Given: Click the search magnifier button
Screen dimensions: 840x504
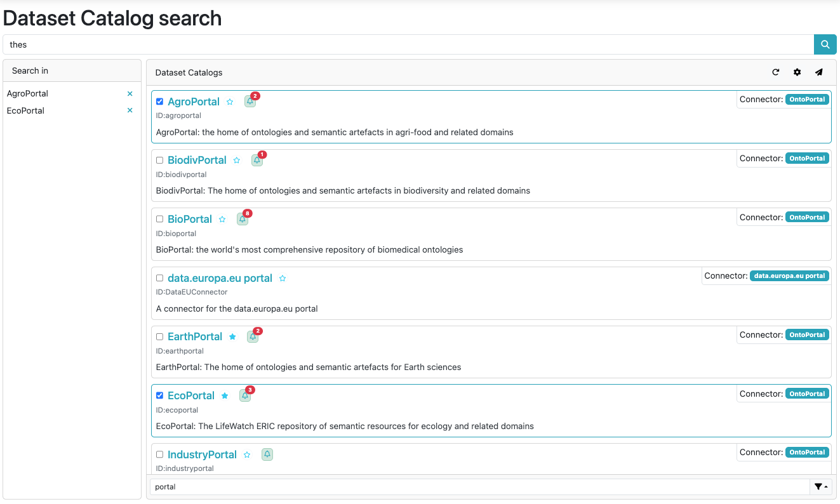Looking at the screenshot, I should pyautogui.click(x=825, y=44).
